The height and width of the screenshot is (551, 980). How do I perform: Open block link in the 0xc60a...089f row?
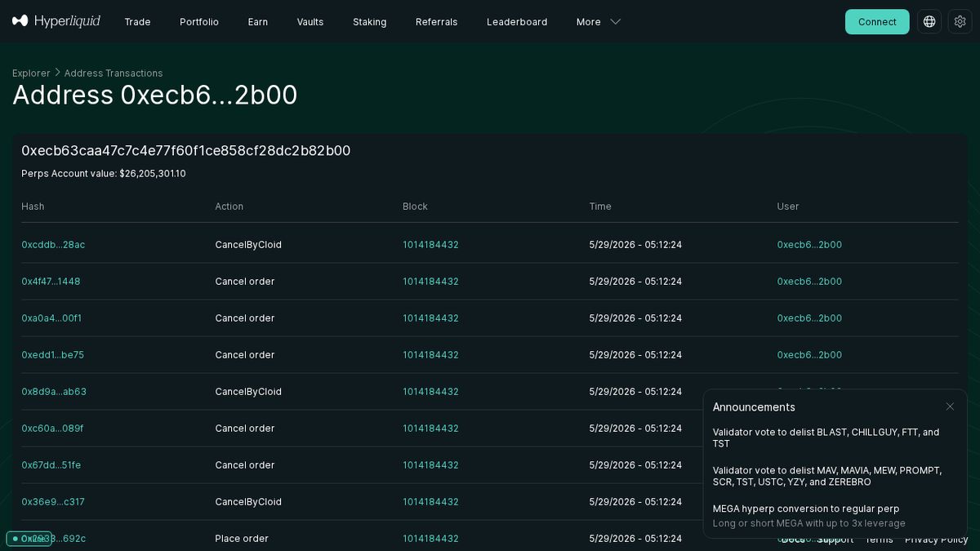[430, 429]
